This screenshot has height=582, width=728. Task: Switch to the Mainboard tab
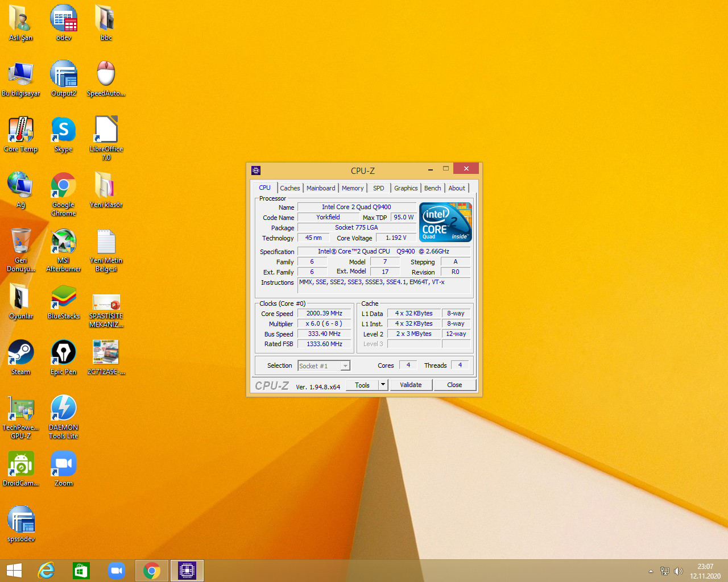coord(321,188)
